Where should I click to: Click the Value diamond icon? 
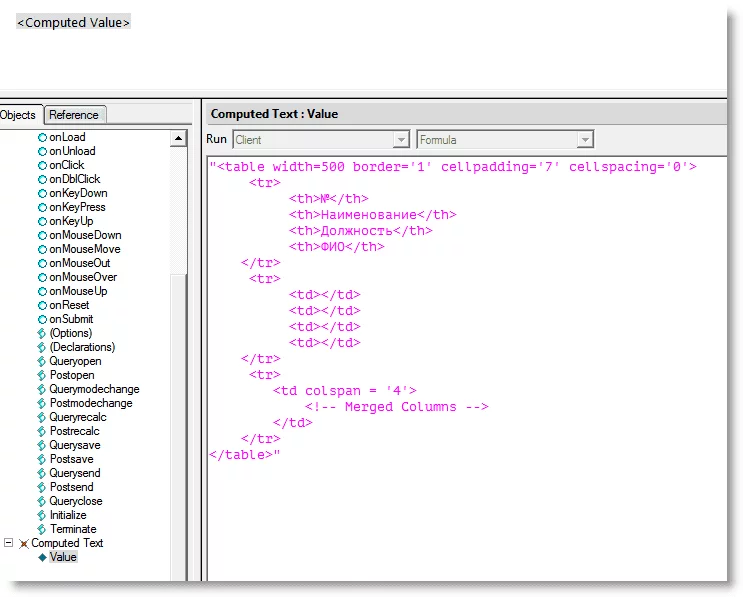42,557
